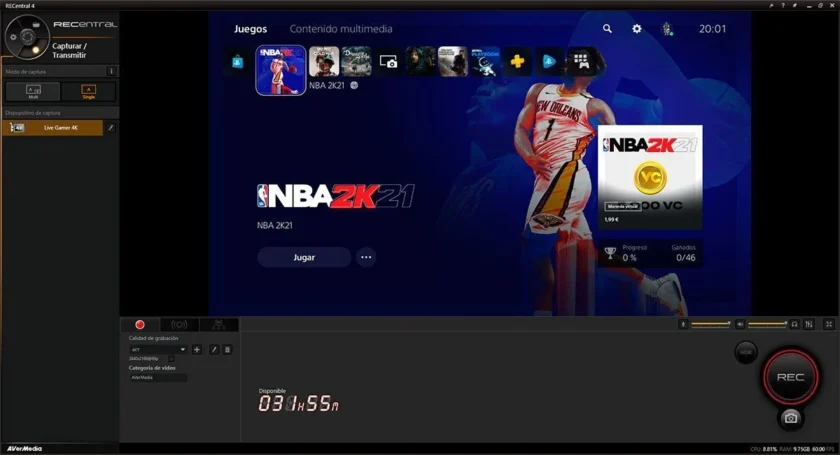Click help question icon in title bar

pyautogui.click(x=783, y=5)
